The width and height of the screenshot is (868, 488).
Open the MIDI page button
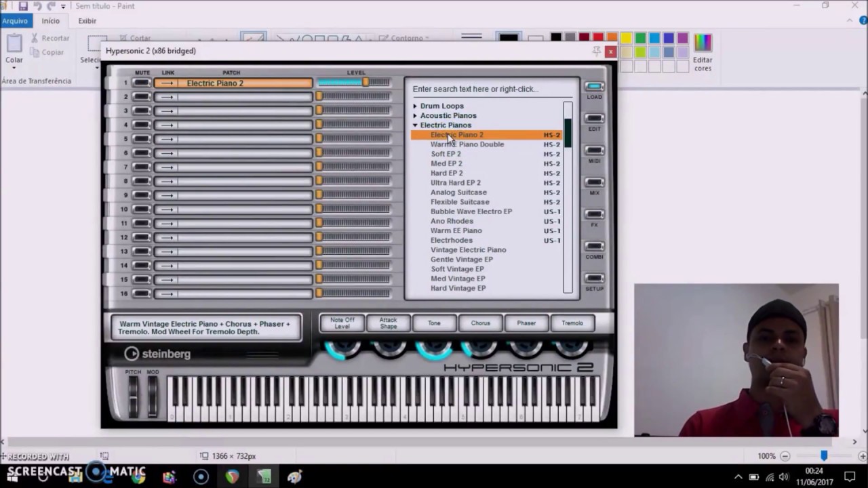(595, 150)
